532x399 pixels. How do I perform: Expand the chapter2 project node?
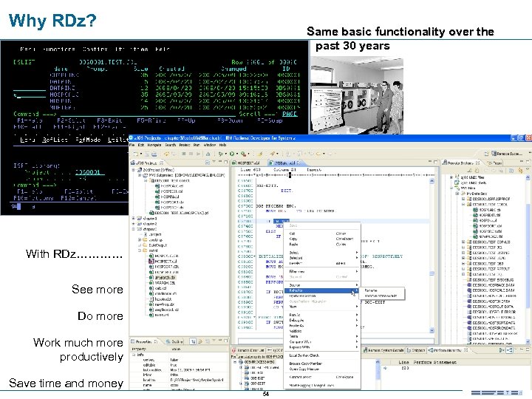[x=133, y=224]
